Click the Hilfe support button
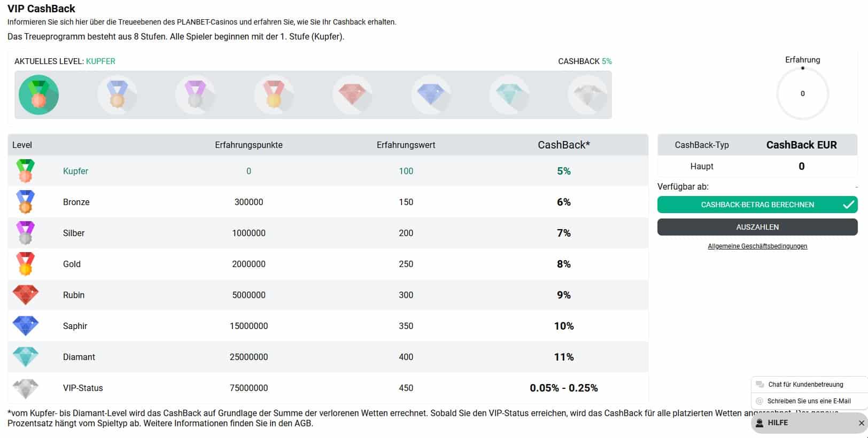This screenshot has width=868, height=438. pyautogui.click(x=778, y=423)
